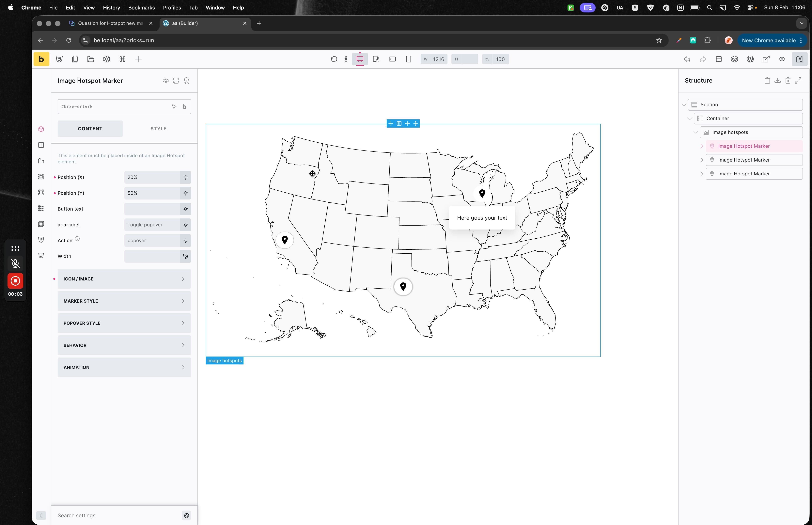Open the Pages icon in the toolbar
Screen dimensions: 812x525
(75, 59)
